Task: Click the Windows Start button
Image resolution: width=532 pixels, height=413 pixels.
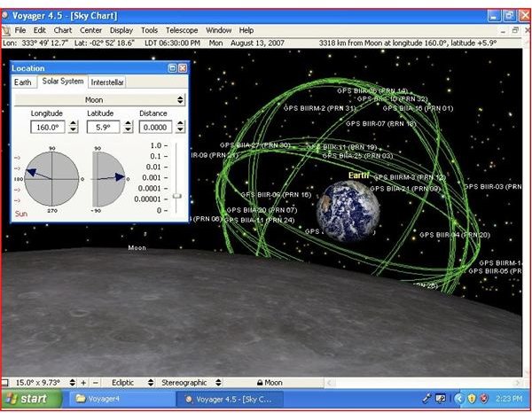Action: click(32, 399)
